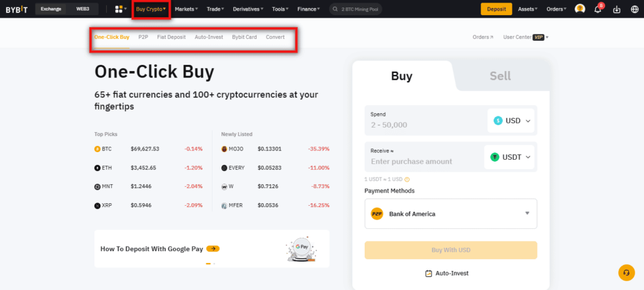Click the notification bell icon

coord(598,9)
